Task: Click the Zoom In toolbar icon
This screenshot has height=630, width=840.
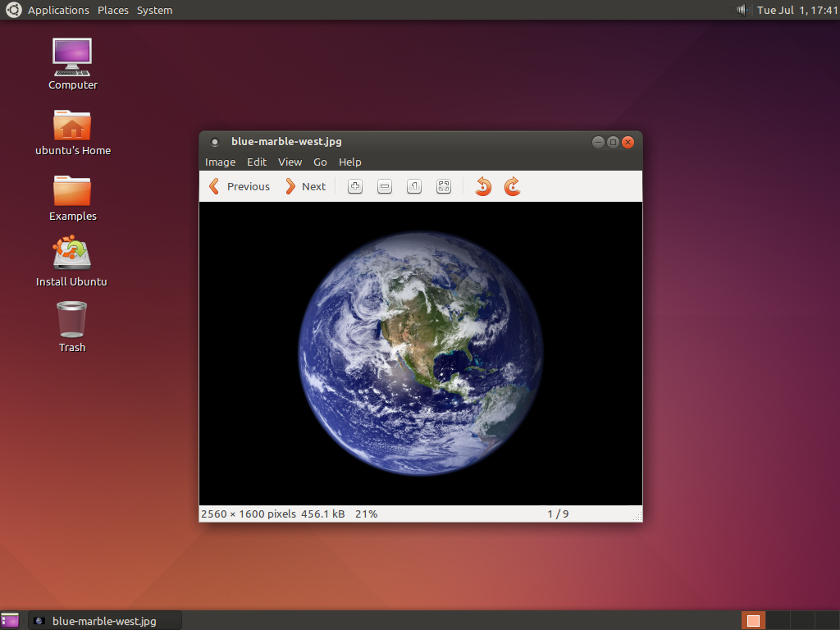Action: coord(354,186)
